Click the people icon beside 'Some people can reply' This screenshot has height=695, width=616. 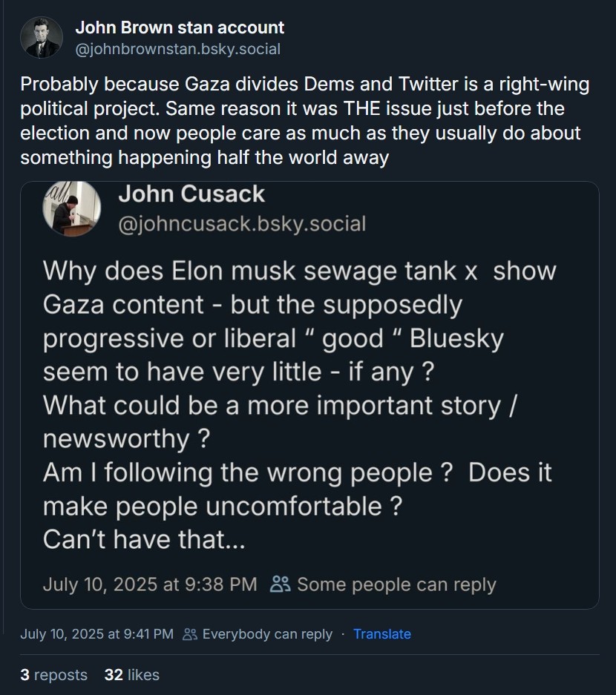pyautogui.click(x=281, y=584)
